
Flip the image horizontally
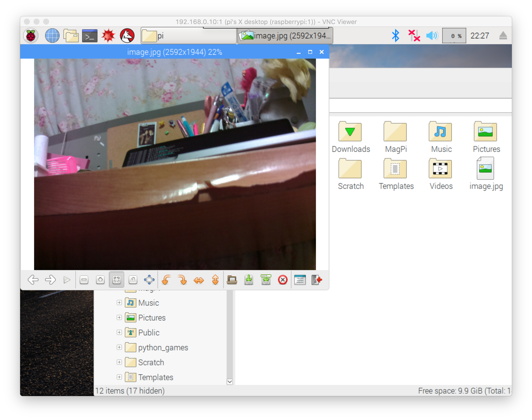[199, 280]
